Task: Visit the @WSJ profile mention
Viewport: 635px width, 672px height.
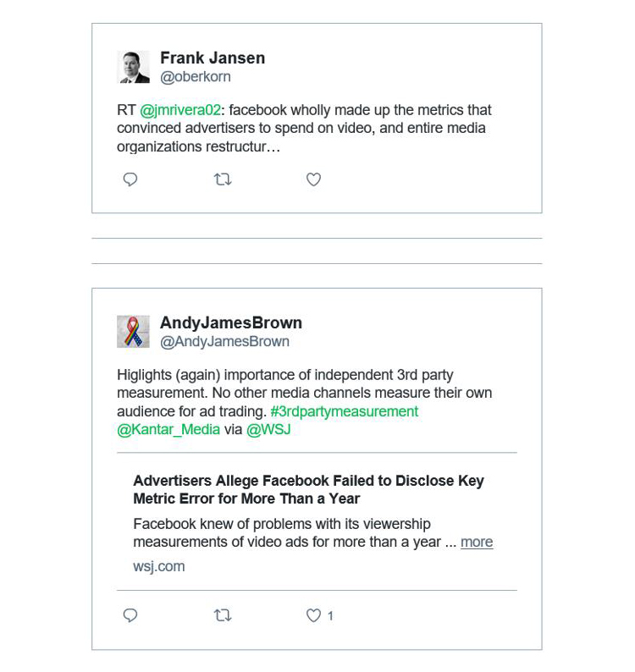Action: [x=268, y=429]
